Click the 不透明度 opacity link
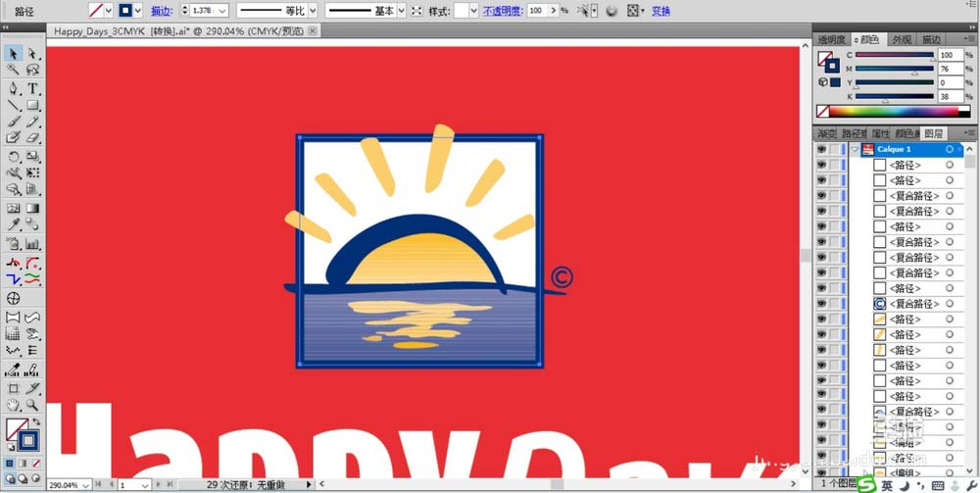 503,11
